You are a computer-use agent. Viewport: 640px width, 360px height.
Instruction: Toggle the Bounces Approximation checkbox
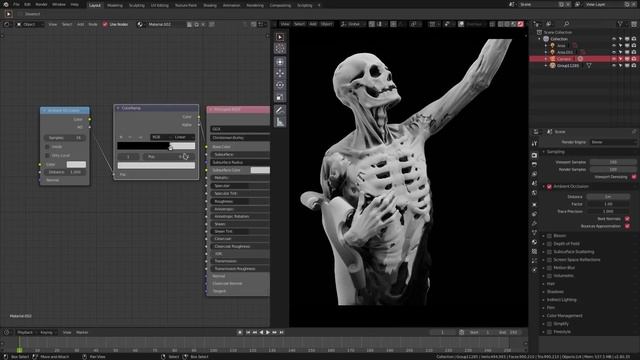coord(627,226)
